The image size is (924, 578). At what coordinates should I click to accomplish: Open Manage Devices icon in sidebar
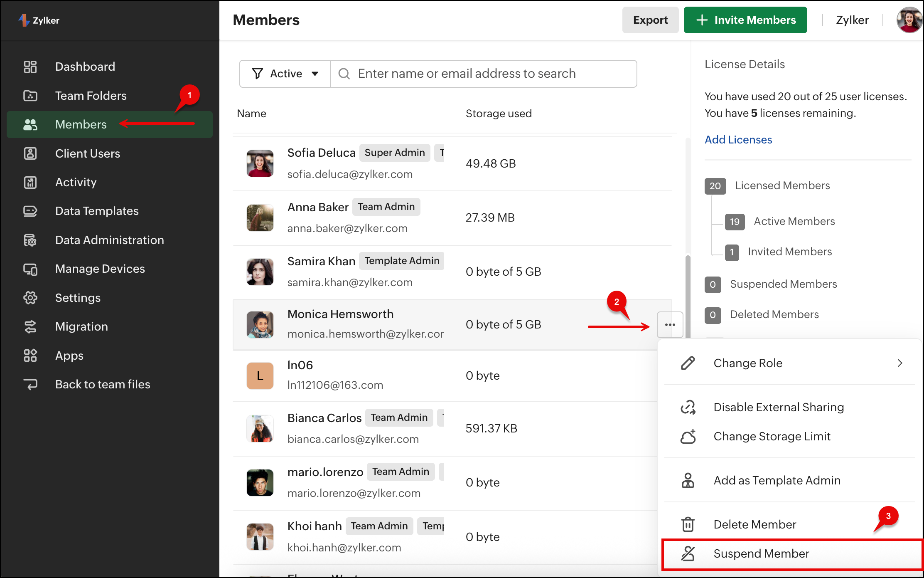click(x=30, y=269)
